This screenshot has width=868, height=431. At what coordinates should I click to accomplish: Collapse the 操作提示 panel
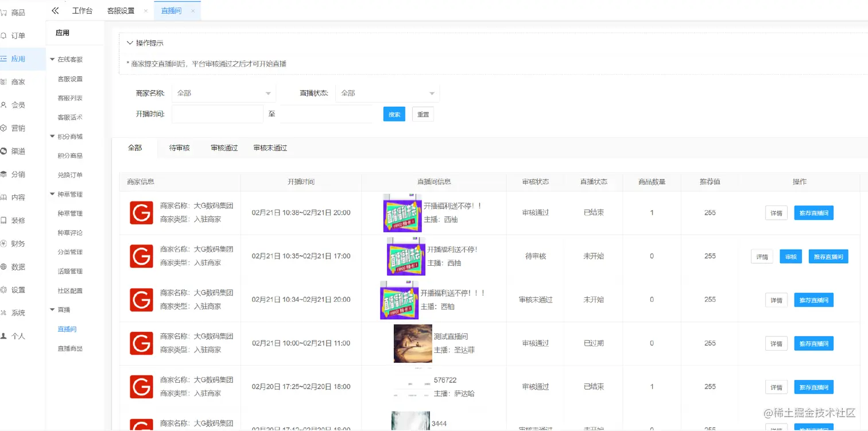130,43
